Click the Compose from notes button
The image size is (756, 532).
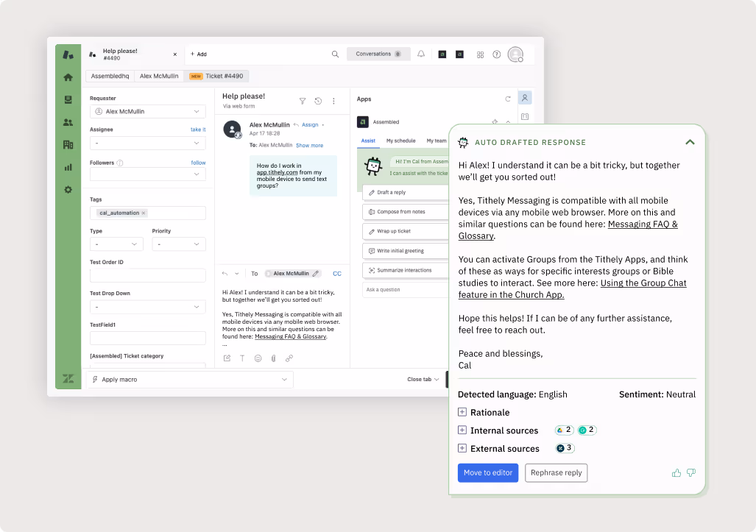coord(406,211)
